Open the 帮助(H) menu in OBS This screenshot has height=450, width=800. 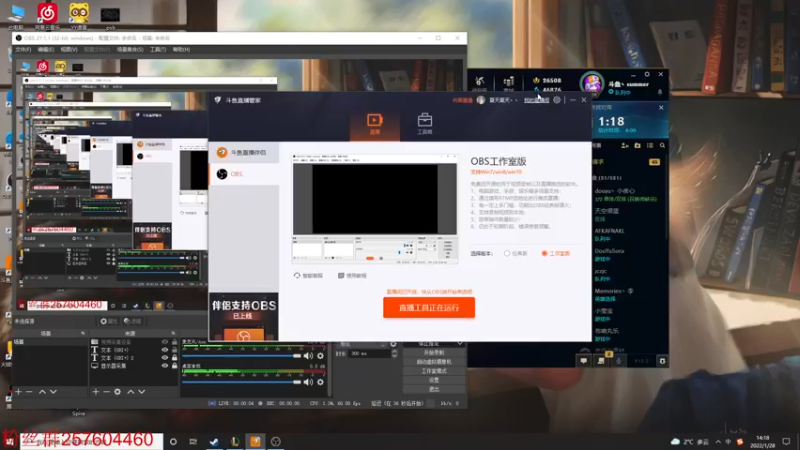[x=181, y=49]
